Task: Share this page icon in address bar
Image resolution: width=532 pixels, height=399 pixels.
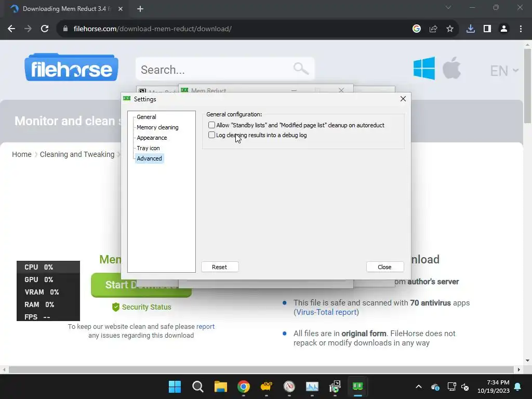Action: coord(433,29)
